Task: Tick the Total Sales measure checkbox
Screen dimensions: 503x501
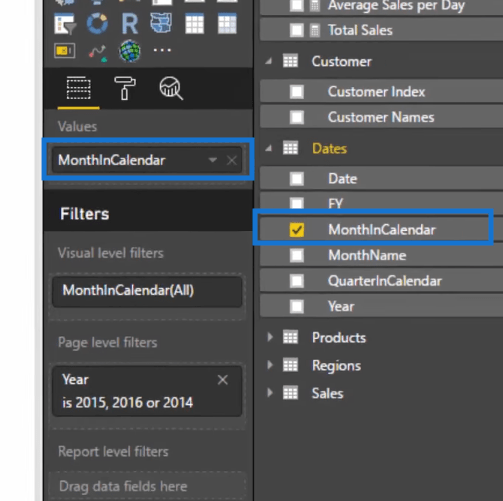Action: point(297,30)
